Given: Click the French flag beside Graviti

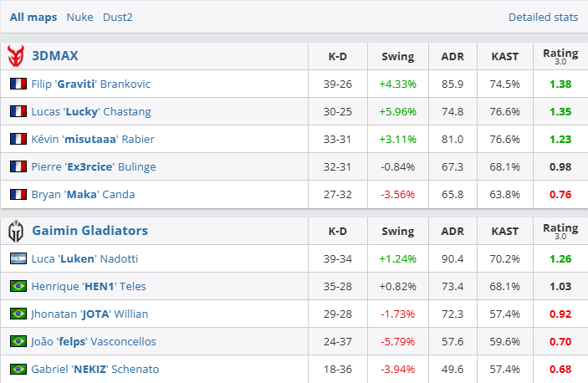Looking at the screenshot, I should click(18, 84).
